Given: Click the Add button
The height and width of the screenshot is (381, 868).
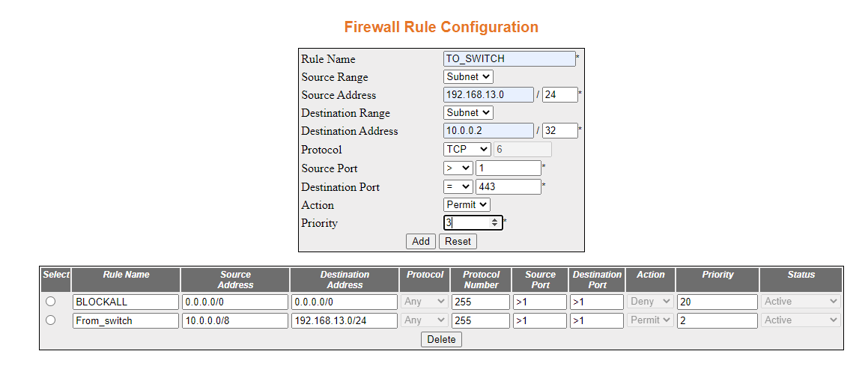Looking at the screenshot, I should [421, 241].
